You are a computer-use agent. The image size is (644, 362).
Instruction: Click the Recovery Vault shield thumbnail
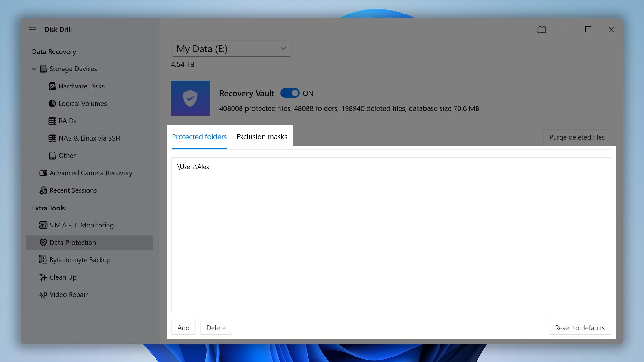point(190,98)
